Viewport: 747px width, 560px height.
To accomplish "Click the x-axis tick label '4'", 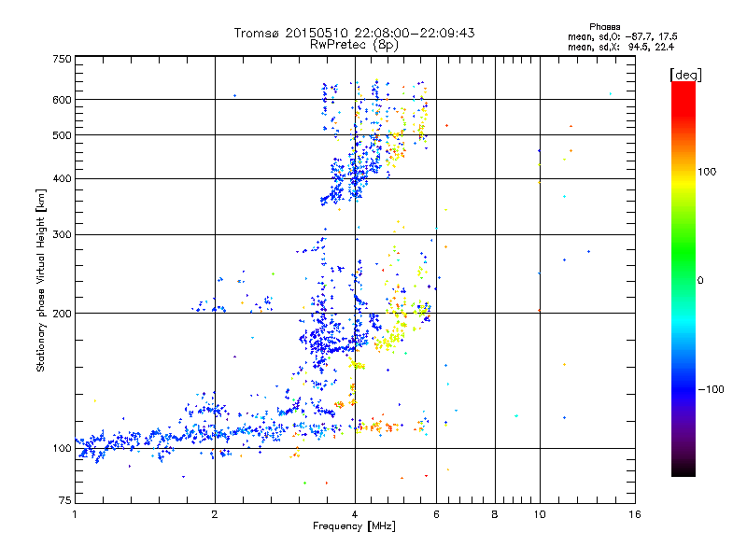I will 355,514.
